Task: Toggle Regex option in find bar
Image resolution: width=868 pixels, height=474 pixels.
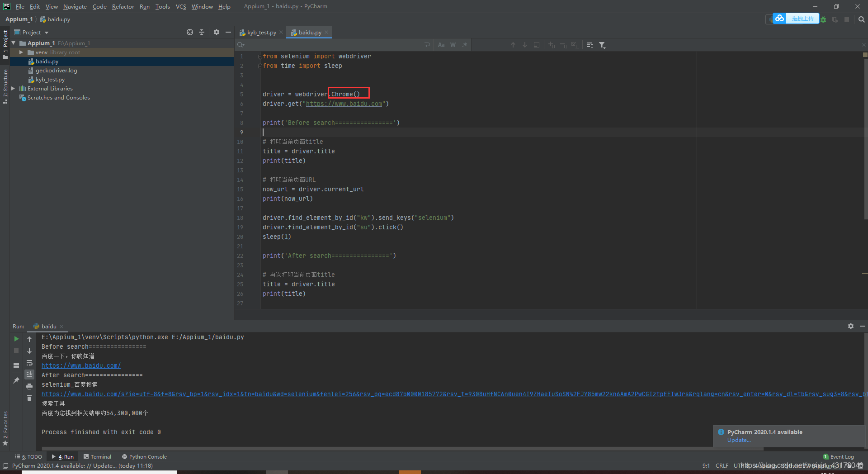Action: (465, 45)
